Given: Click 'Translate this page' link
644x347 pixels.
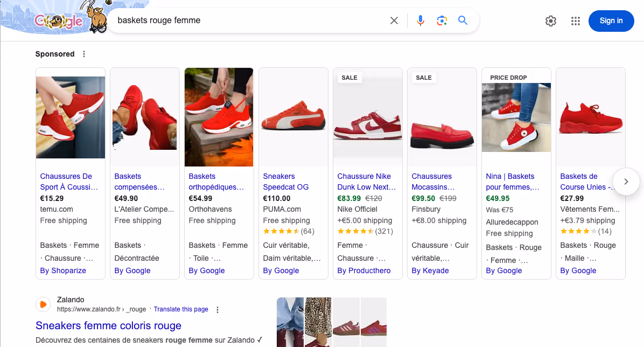Looking at the screenshot, I should (x=181, y=309).
